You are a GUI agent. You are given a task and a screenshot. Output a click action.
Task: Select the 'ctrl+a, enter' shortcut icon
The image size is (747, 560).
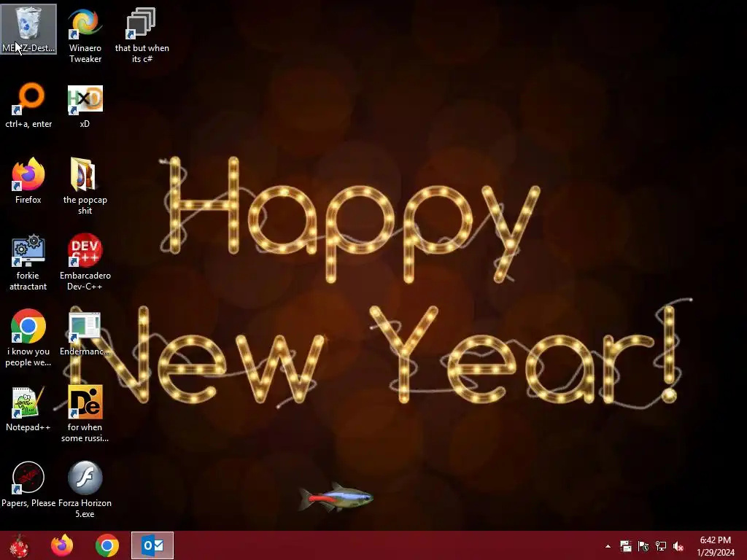(28, 106)
